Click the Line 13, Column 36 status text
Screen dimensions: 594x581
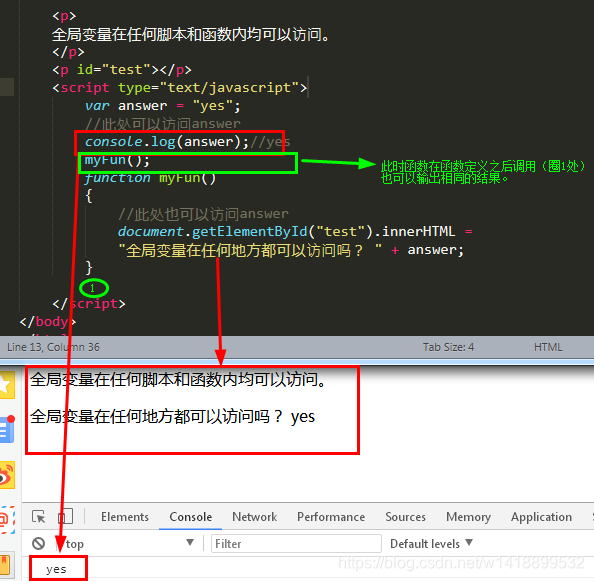click(53, 347)
